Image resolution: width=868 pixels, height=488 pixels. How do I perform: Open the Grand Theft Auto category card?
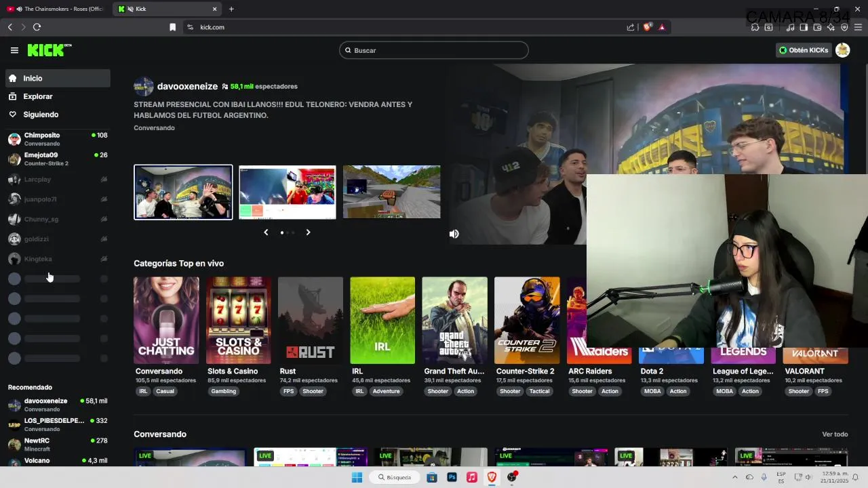click(454, 320)
